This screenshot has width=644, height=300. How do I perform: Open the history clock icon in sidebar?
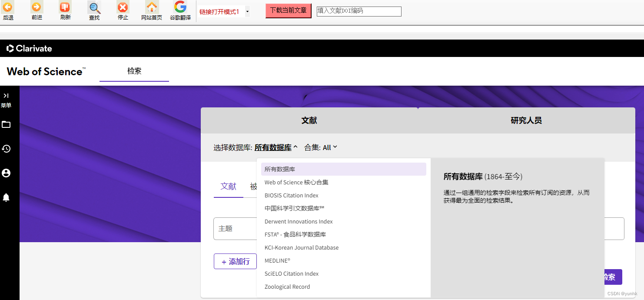tap(6, 149)
